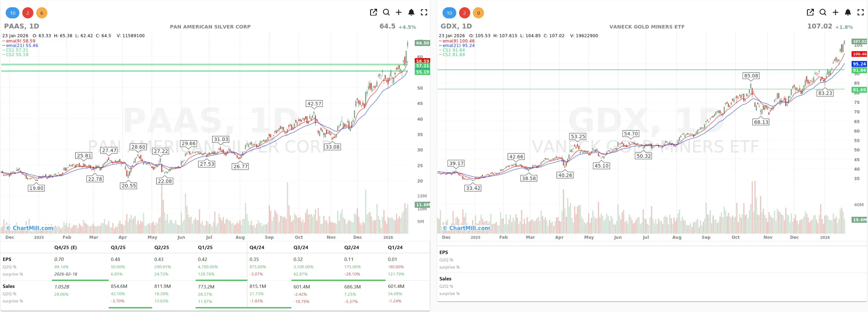Select the magnifier tool on GDX chart

pos(823,12)
